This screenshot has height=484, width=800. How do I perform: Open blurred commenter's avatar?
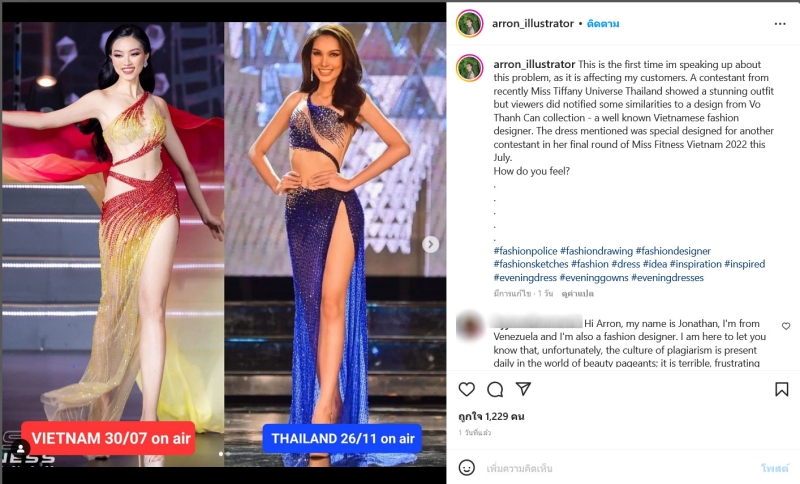coord(469,326)
